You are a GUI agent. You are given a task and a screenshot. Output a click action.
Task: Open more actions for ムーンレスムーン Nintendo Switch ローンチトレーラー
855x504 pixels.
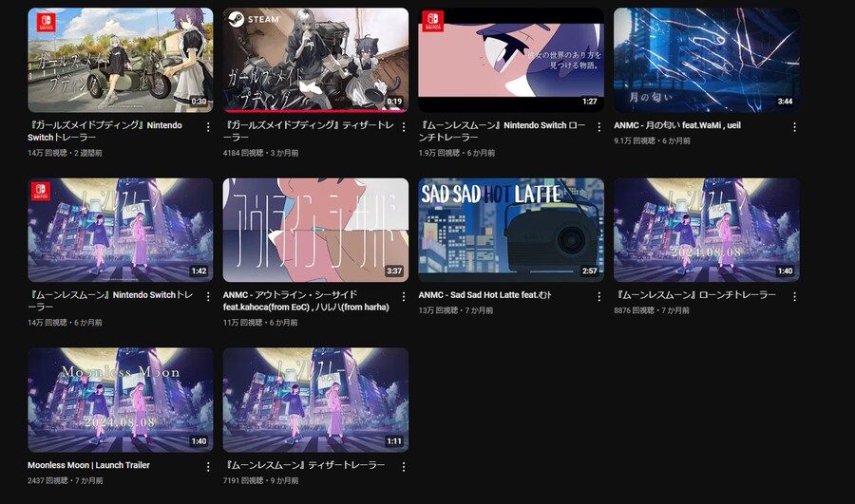(598, 127)
